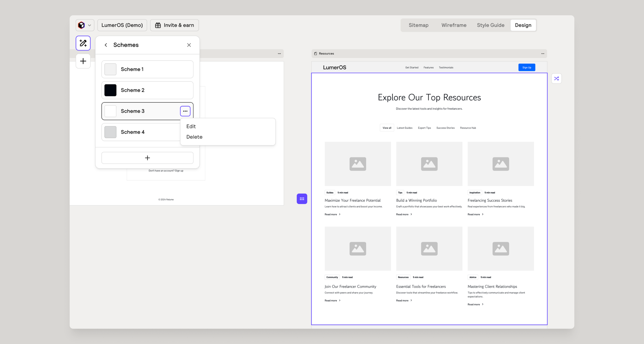Click the AI magic wand design tool

(83, 43)
